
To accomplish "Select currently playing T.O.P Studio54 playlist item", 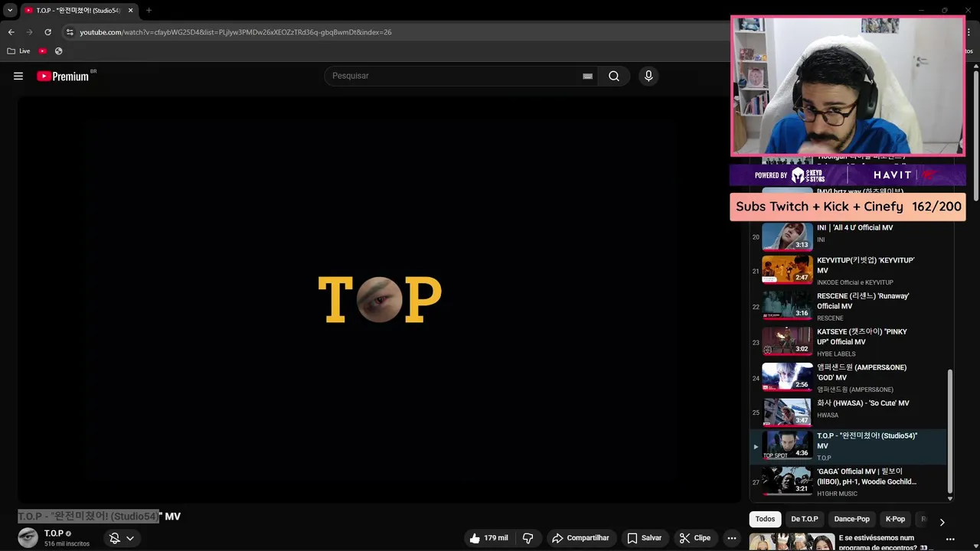I will coord(848,447).
